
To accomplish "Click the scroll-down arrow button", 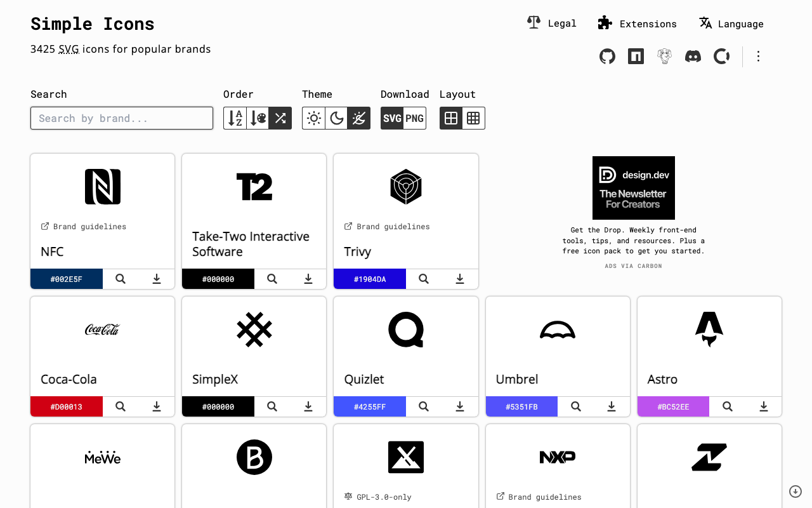I will (x=796, y=491).
